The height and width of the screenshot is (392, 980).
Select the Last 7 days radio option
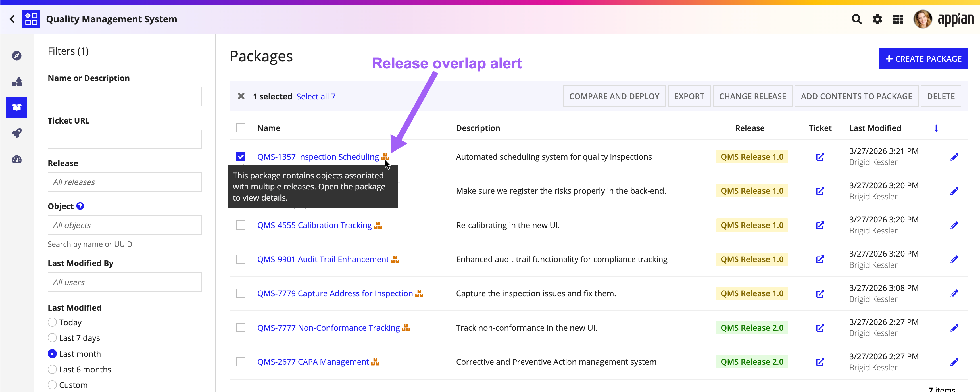[52, 338]
